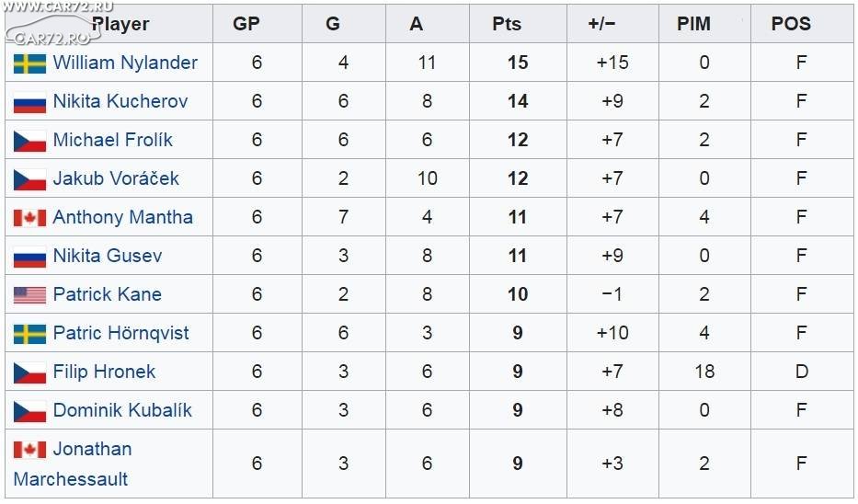The height and width of the screenshot is (504, 858).
Task: Select the POS column header
Action: (791, 24)
